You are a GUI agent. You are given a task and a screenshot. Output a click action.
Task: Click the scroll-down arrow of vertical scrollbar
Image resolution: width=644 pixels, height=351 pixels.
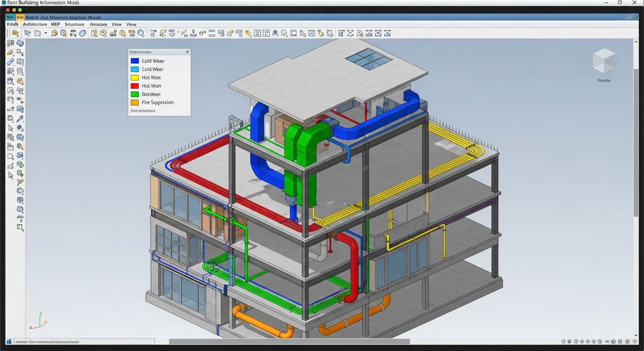pos(636,335)
